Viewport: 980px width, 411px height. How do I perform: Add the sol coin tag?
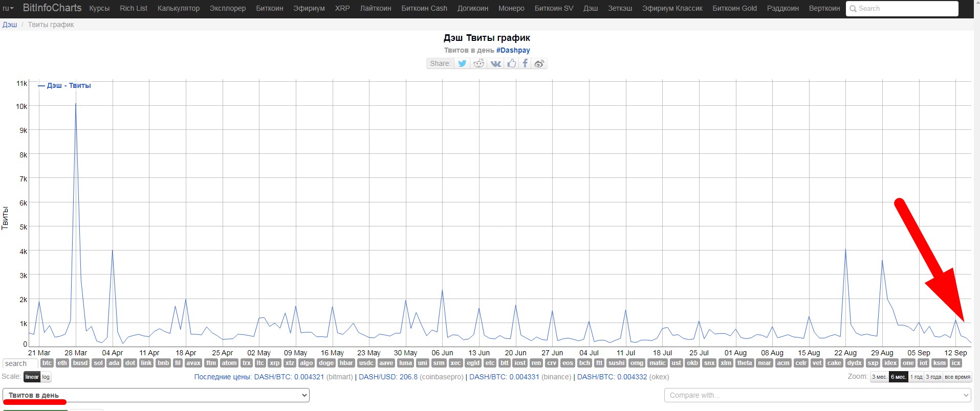pyautogui.click(x=98, y=363)
